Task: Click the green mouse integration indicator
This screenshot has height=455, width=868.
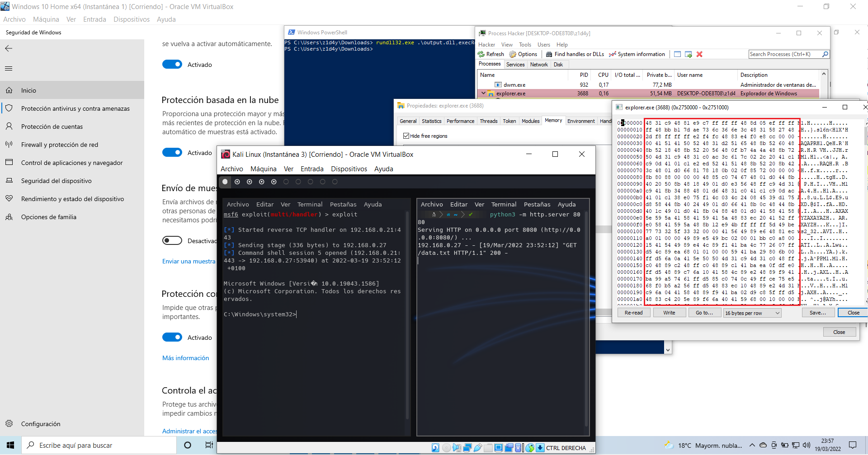Action: point(530,448)
